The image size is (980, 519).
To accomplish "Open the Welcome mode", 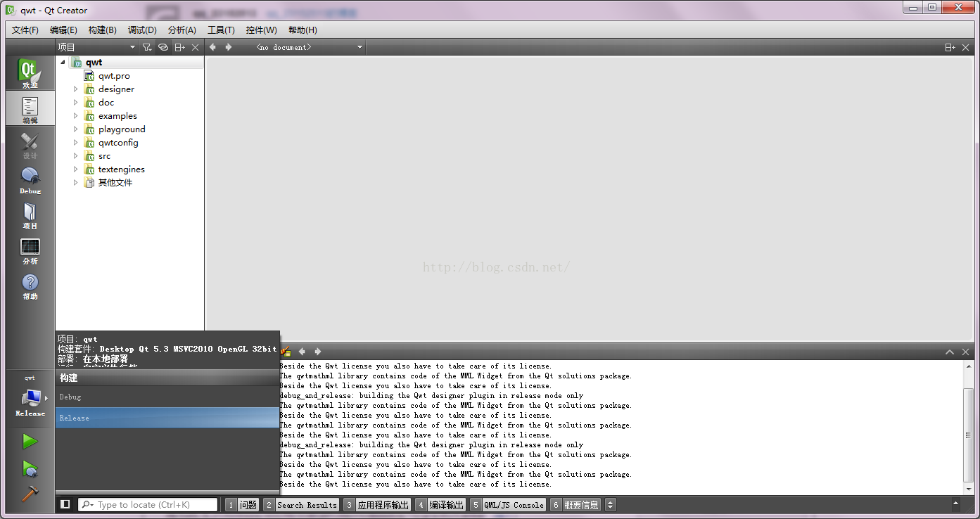I will point(30,73).
